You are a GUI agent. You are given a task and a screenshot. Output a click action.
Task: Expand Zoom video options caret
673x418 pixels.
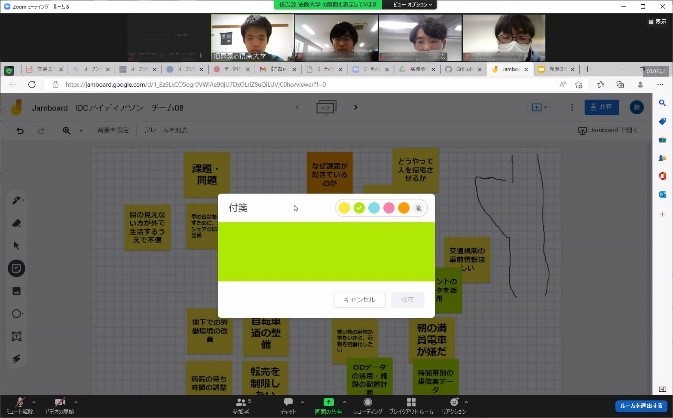coord(76,402)
